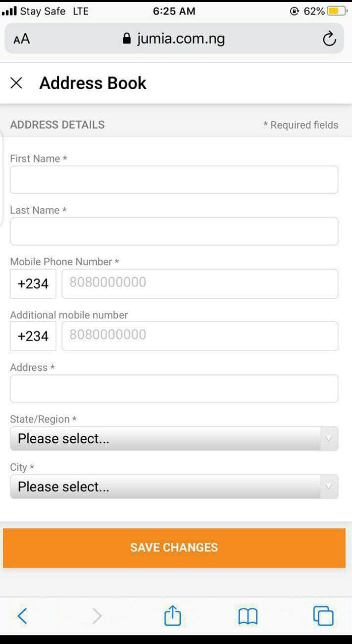
Task: Tap the +234 code for additional number
Action: tap(33, 336)
